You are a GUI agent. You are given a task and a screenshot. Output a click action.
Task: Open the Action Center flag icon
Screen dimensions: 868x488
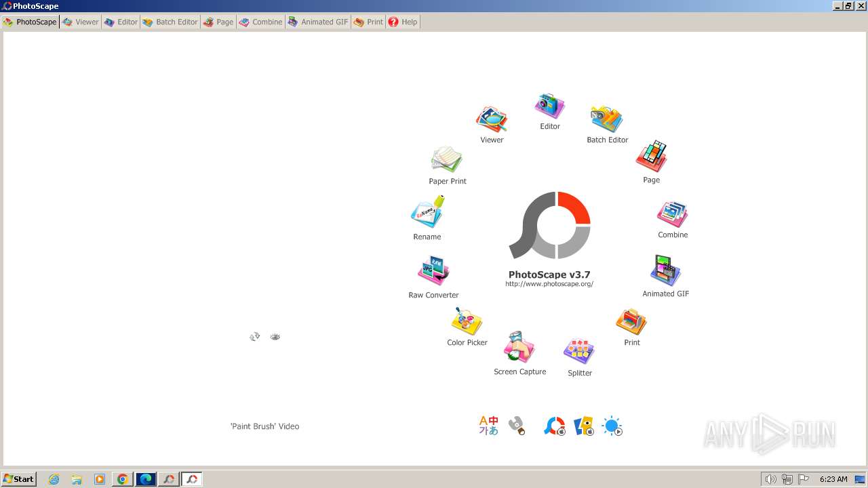(x=804, y=479)
